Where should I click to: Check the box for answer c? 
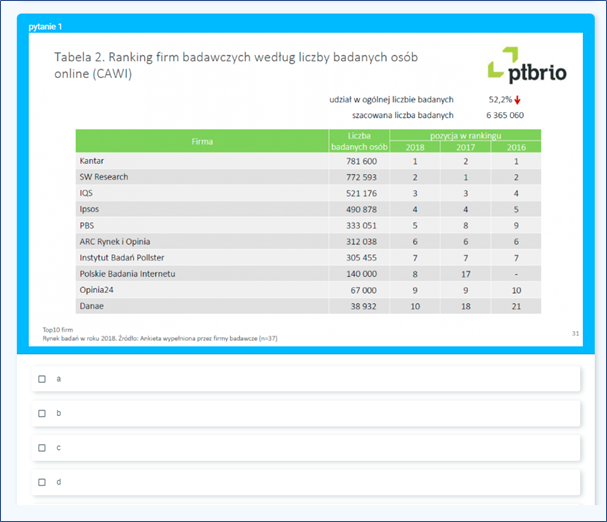click(x=42, y=447)
